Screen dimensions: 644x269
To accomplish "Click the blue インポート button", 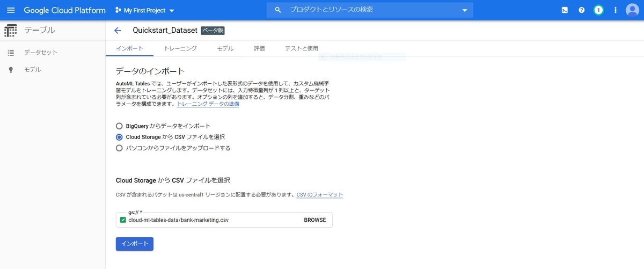I will [135, 244].
